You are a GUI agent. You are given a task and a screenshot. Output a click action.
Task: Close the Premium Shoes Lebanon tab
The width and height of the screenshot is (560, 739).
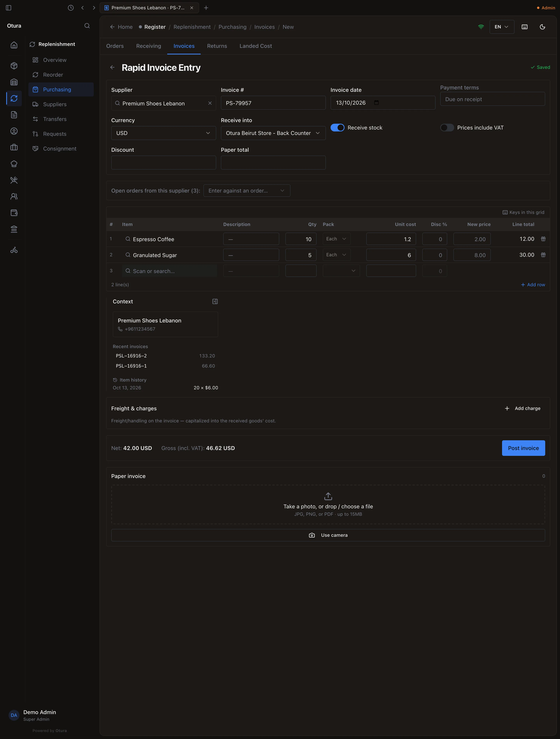pyautogui.click(x=192, y=8)
